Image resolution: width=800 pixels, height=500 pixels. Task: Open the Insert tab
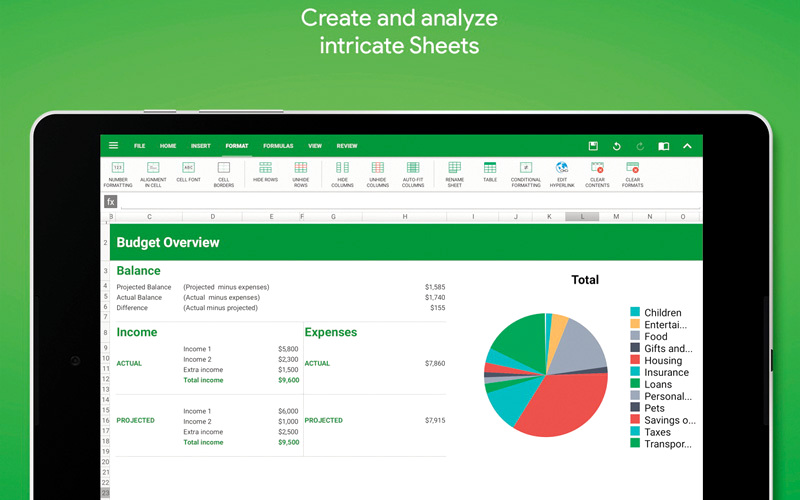tap(200, 146)
